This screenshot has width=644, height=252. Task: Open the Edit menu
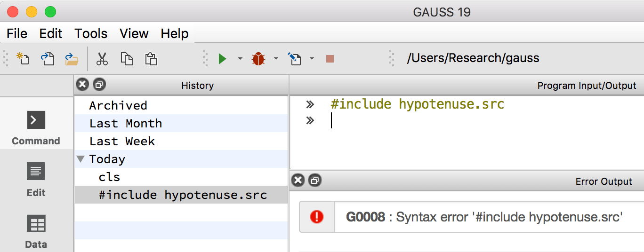(x=51, y=34)
